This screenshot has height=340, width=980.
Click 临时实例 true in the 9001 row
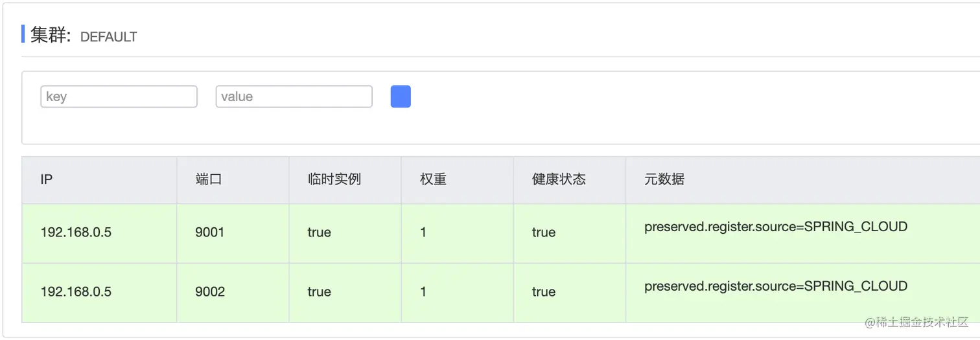point(319,232)
